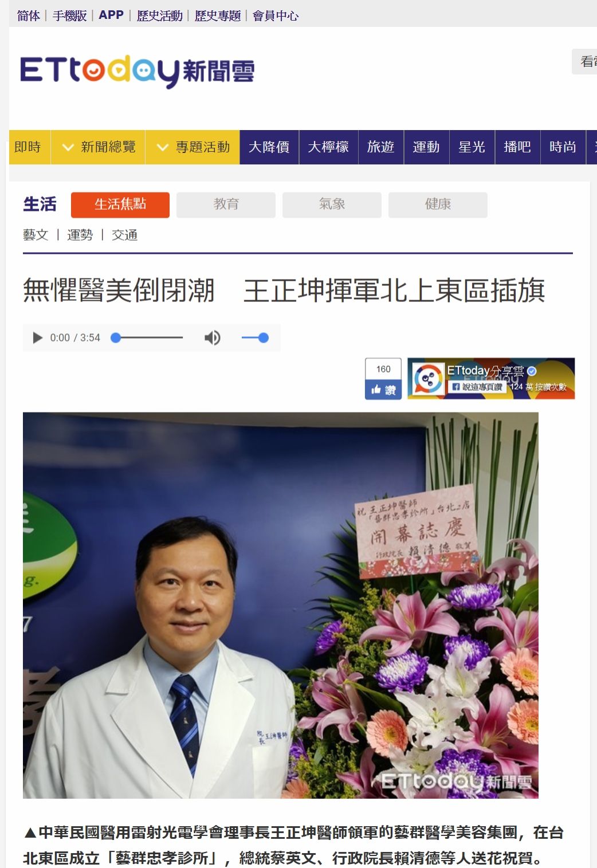The image size is (597, 868).
Task: Mute the audio speaker icon
Action: pos(213,337)
